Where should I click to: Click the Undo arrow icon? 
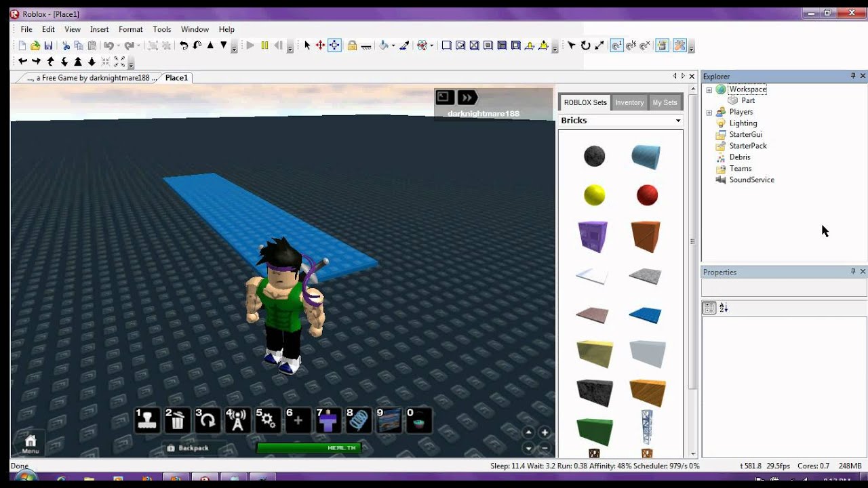pos(108,45)
